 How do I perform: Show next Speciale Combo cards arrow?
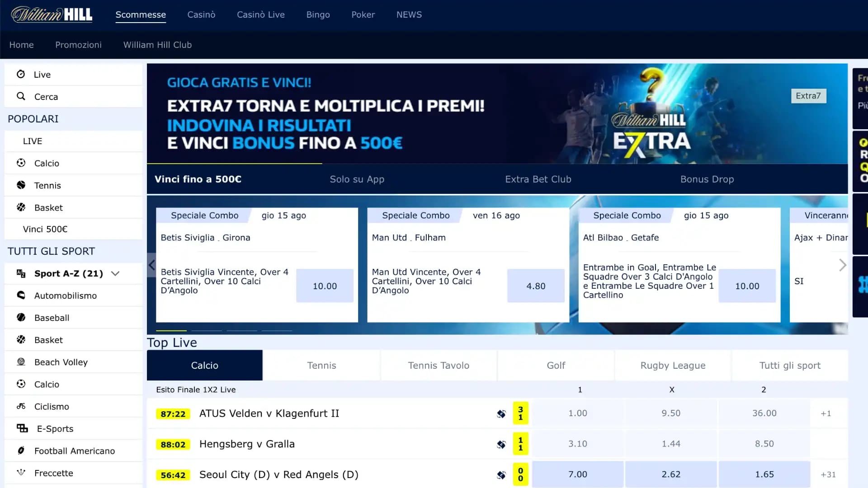coord(842,265)
